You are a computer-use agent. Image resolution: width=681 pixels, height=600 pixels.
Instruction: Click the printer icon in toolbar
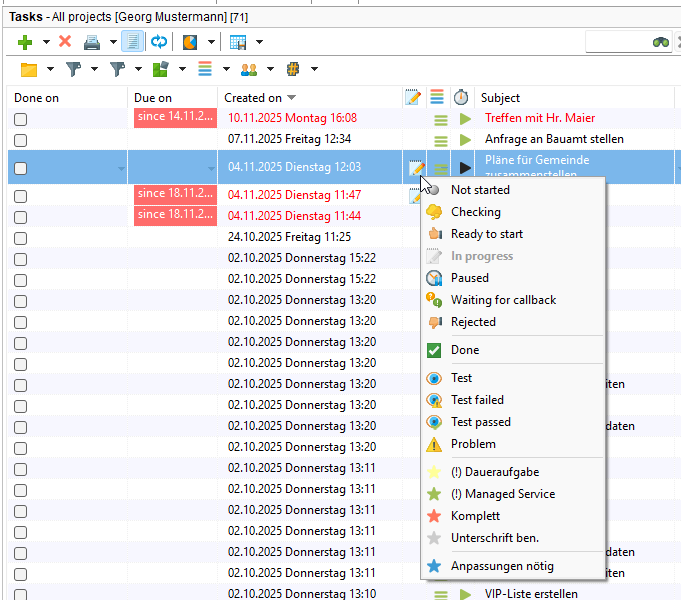[x=92, y=42]
